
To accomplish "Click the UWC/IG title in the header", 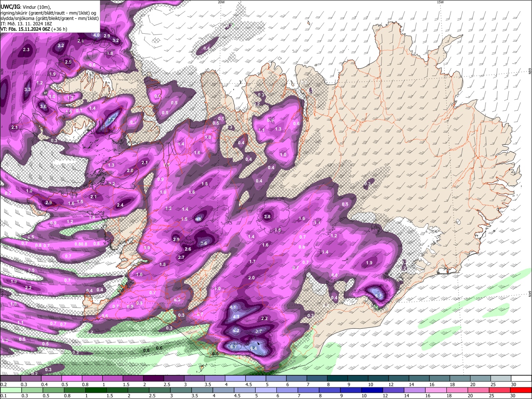I will pos(10,7).
